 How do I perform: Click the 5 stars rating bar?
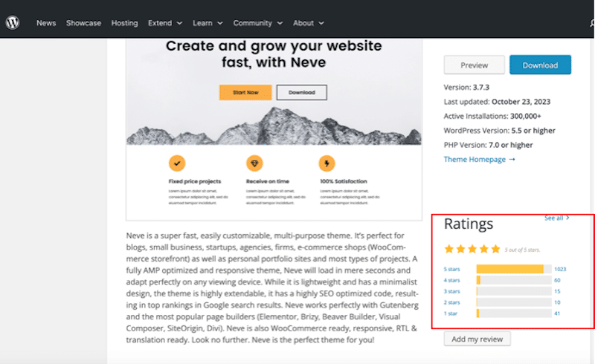click(513, 269)
